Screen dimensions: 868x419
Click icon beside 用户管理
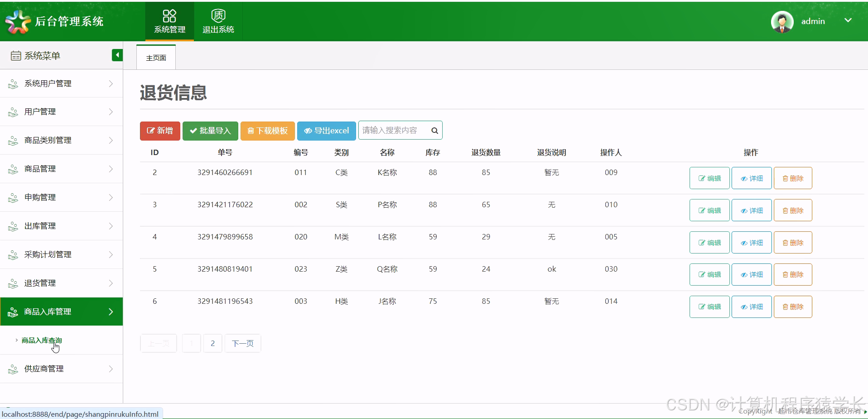[x=13, y=112]
